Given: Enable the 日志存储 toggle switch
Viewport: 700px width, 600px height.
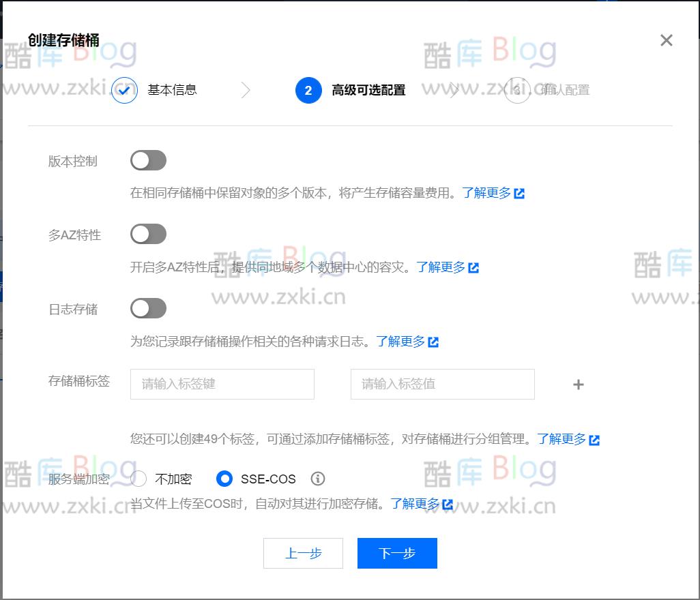Looking at the screenshot, I should tap(148, 308).
